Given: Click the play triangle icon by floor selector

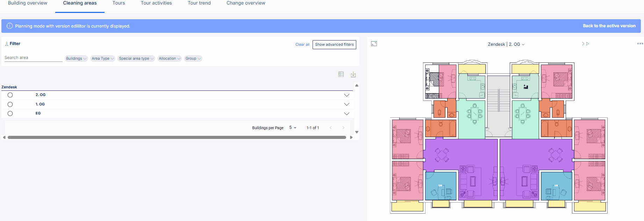Looking at the screenshot, I should click(588, 44).
